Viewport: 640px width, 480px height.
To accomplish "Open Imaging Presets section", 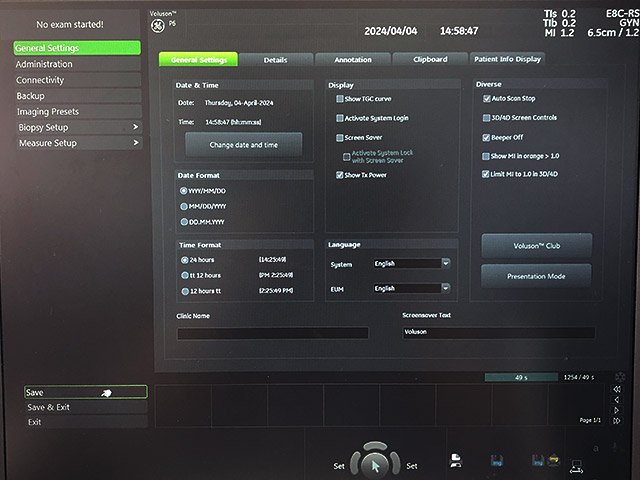I will point(79,111).
